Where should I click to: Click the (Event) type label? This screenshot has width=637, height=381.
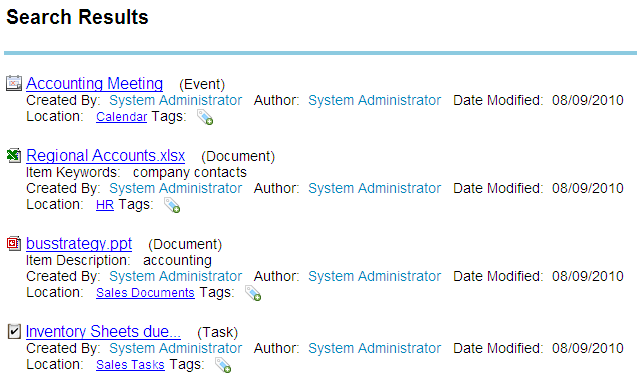pyautogui.click(x=202, y=84)
